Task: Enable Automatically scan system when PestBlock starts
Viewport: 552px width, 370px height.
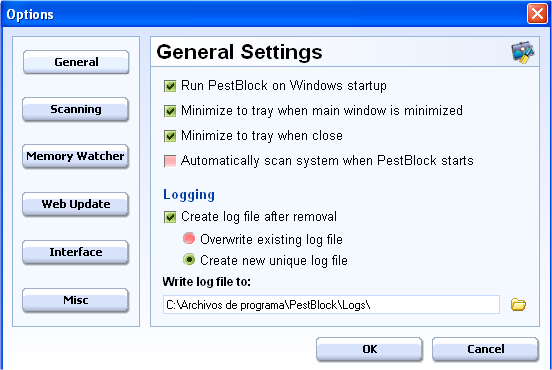Action: [170, 161]
